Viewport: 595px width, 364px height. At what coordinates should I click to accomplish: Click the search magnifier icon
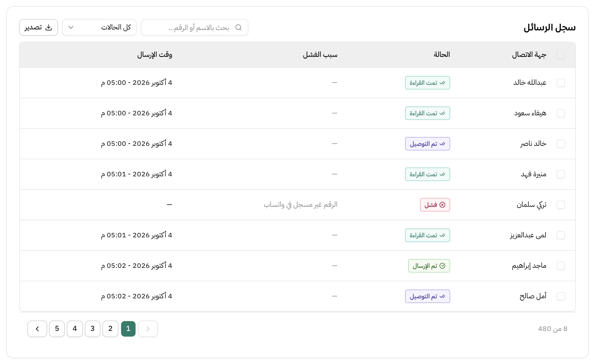tap(239, 27)
